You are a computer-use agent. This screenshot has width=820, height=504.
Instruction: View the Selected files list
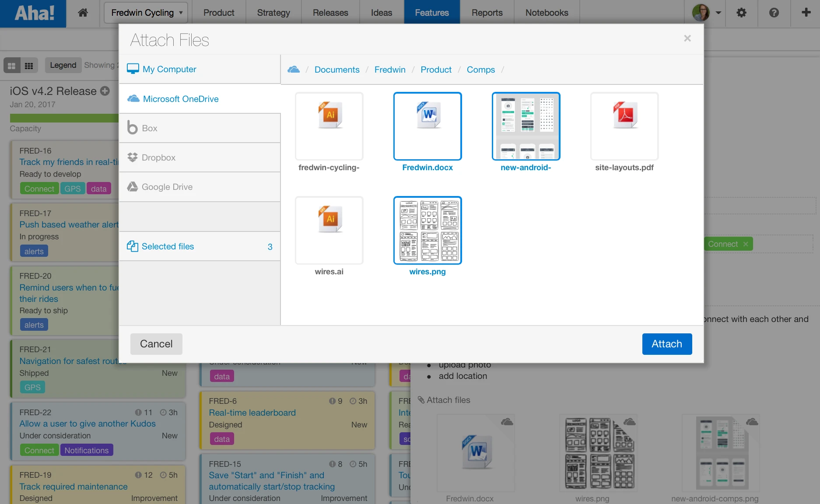coord(200,246)
